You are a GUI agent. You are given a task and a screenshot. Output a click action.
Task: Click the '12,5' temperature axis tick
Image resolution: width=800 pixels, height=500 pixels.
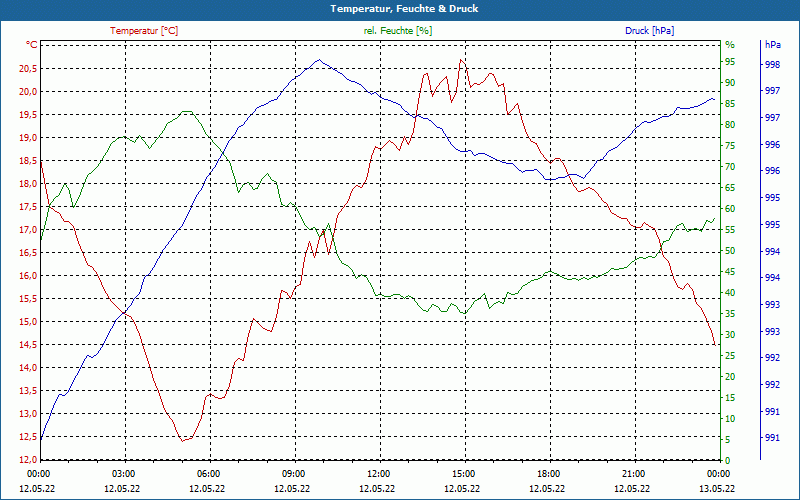(x=28, y=436)
